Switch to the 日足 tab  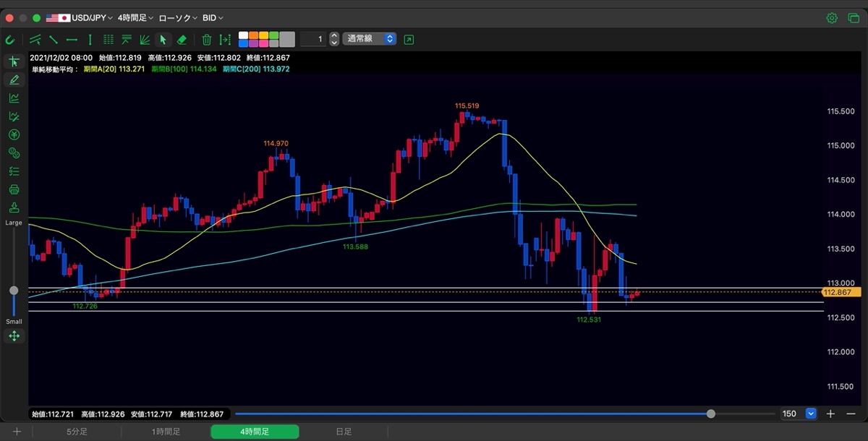click(344, 432)
